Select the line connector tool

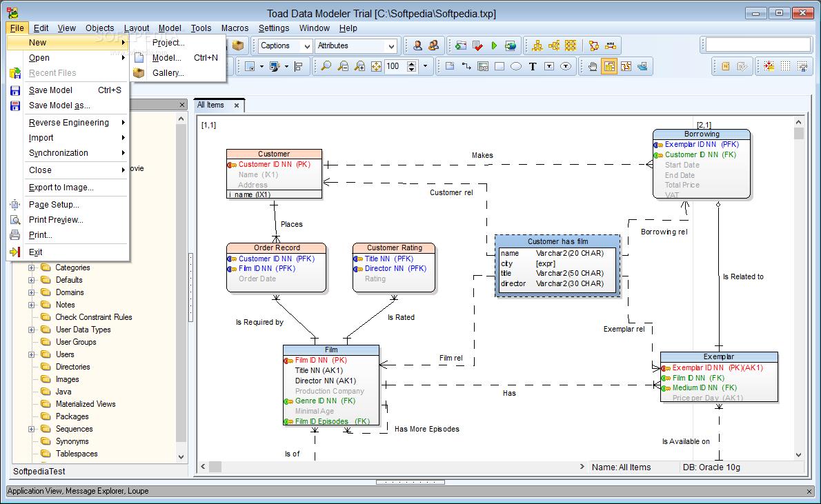point(466,66)
